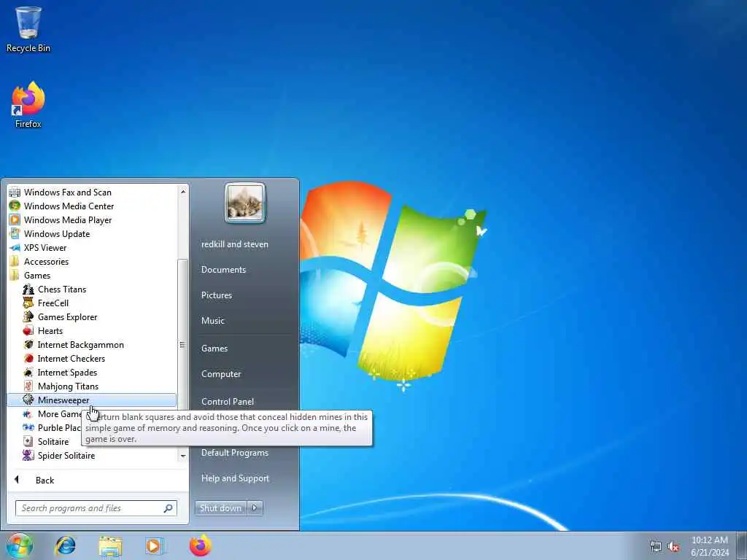Click the Windows Media Center icon
The image size is (747, 560).
pyautogui.click(x=15, y=206)
